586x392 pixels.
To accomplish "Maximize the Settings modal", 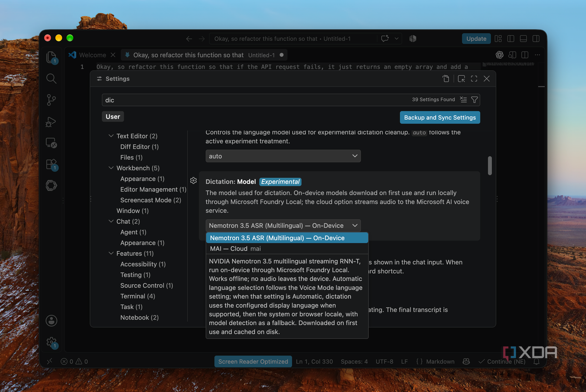I will click(474, 78).
